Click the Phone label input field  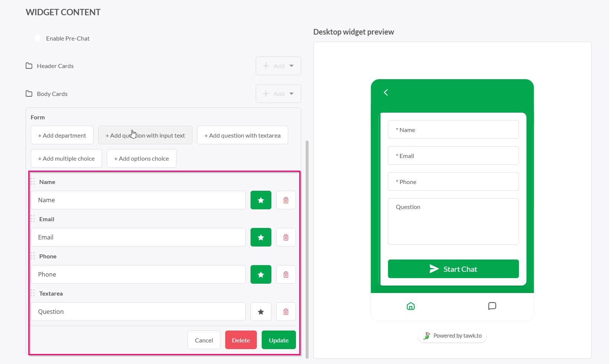coord(138,274)
